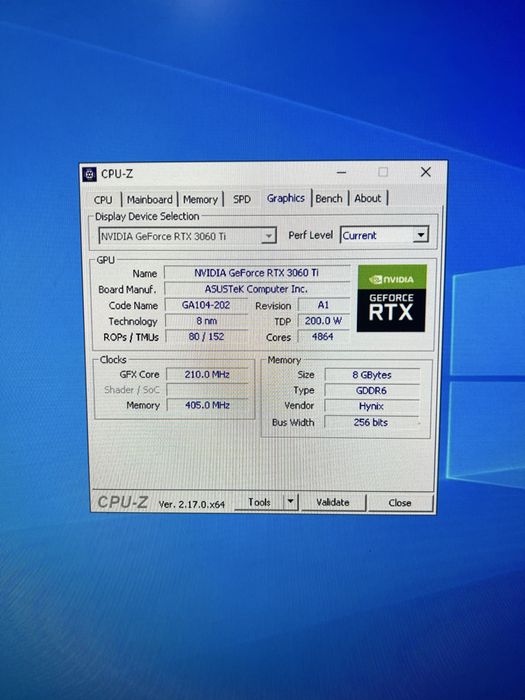Click the ROPs/TMUs 80 / 152 value

point(206,336)
